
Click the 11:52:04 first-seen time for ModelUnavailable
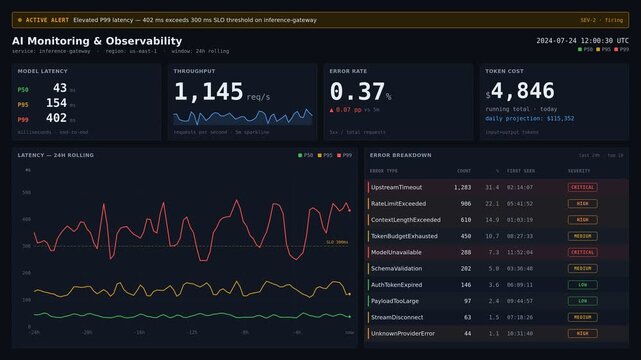[520, 252]
